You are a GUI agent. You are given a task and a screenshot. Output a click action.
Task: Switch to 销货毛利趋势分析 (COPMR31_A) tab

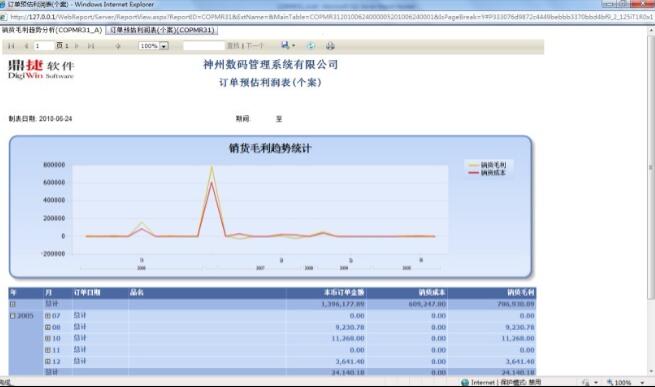(x=52, y=30)
